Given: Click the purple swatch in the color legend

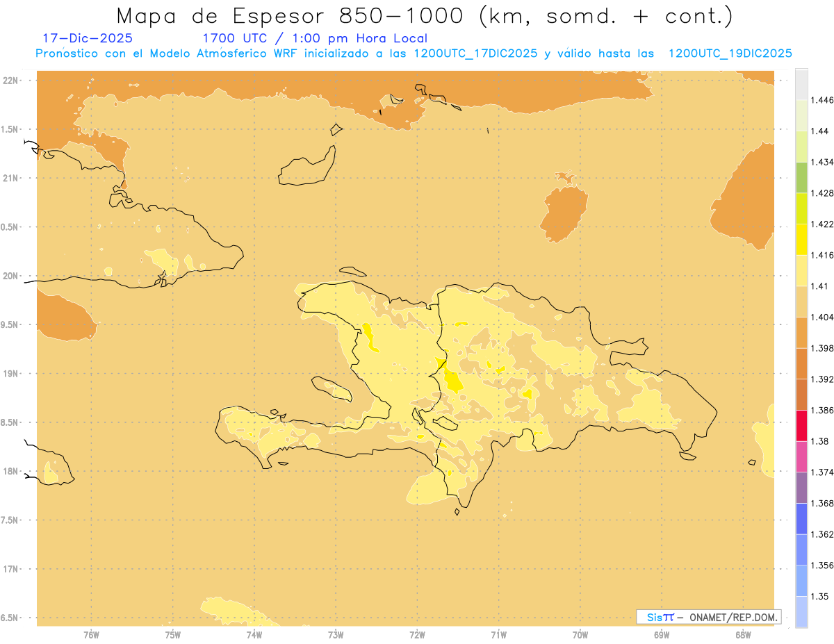Looking at the screenshot, I should click(801, 488).
